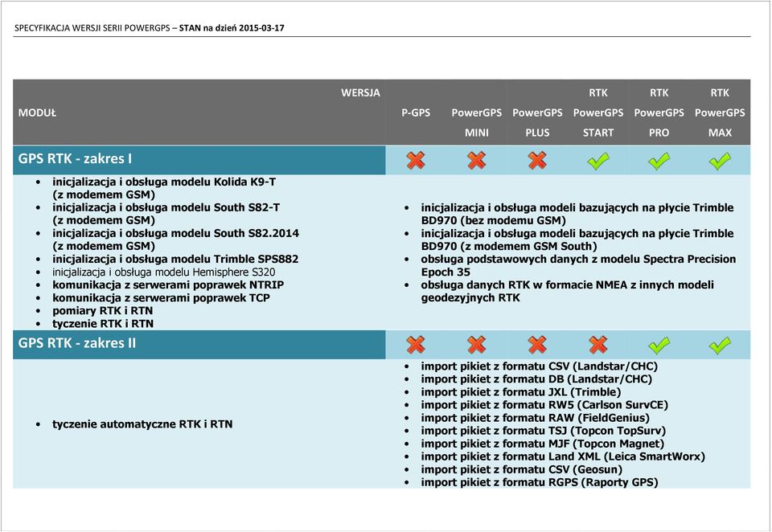Click the 'BD970 (bez modemu GSM)' text
This screenshot has width=772, height=532.
point(493,220)
